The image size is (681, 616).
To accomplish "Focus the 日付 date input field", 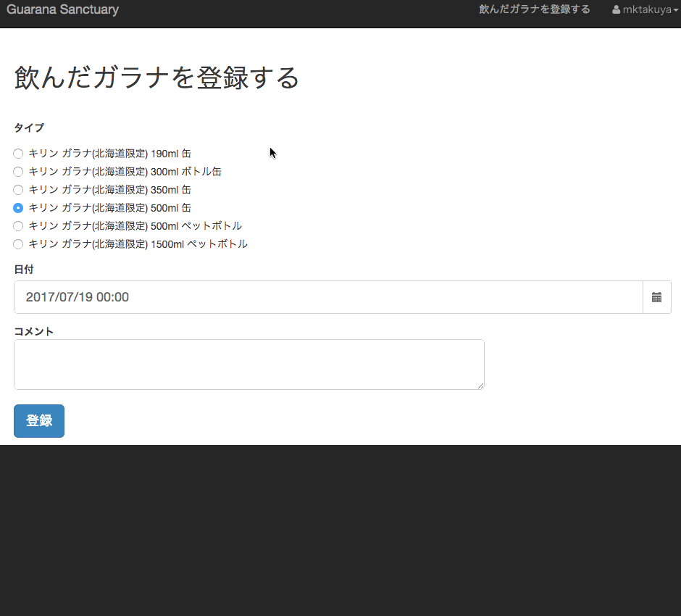I will pos(328,297).
